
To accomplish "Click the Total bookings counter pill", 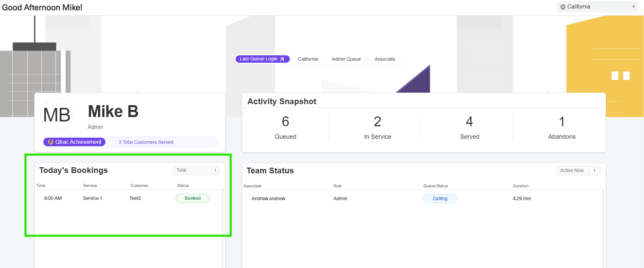I will click(x=196, y=170).
